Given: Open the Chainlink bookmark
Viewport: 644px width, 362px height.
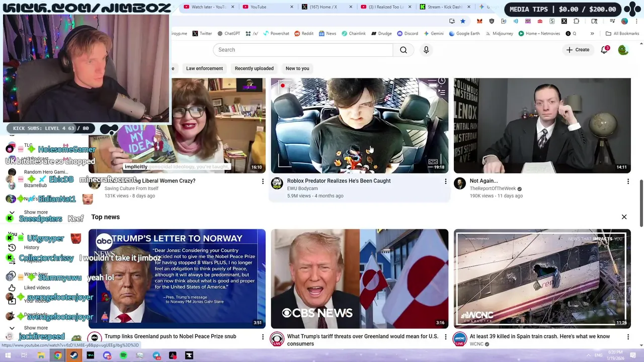Looking at the screenshot, I should point(354,34).
